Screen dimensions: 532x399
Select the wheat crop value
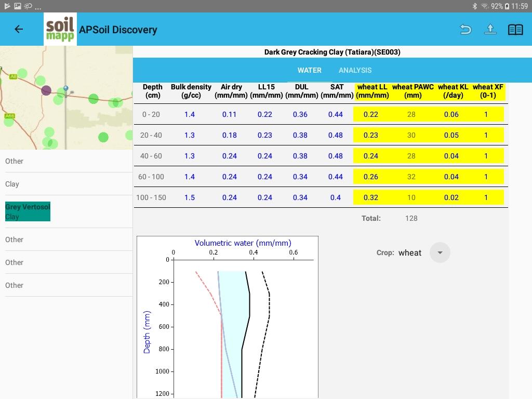click(x=409, y=252)
